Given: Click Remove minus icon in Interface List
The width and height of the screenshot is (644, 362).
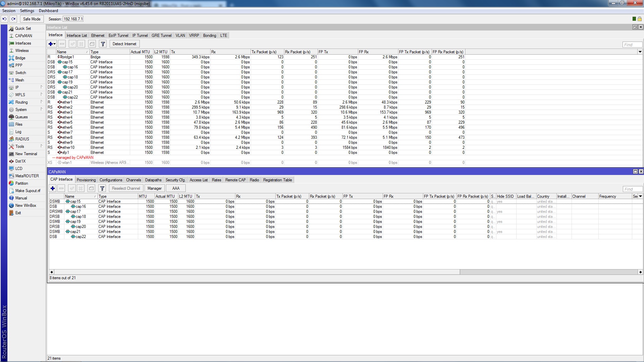Looking at the screenshot, I should [62, 44].
